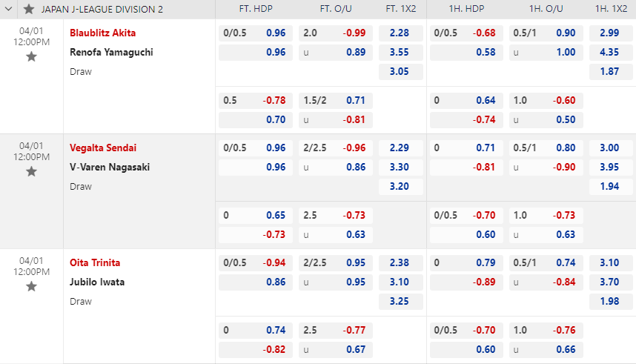The height and width of the screenshot is (364, 636).
Task: Star the Blaublitz Akita match
Action: [x=31, y=57]
